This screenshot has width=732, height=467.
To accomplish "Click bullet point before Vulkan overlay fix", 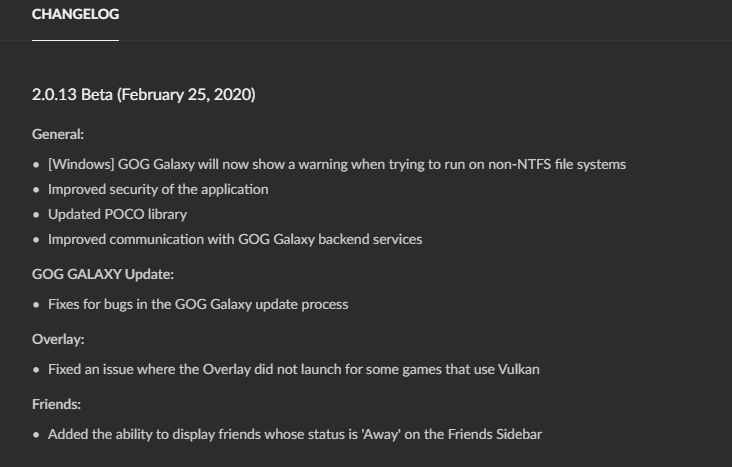I will pos(37,369).
